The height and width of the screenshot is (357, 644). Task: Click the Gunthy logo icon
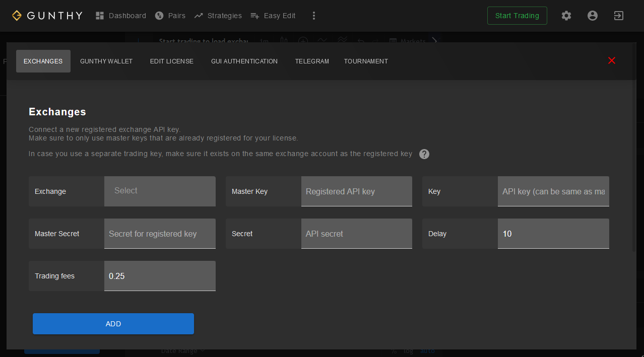[17, 16]
